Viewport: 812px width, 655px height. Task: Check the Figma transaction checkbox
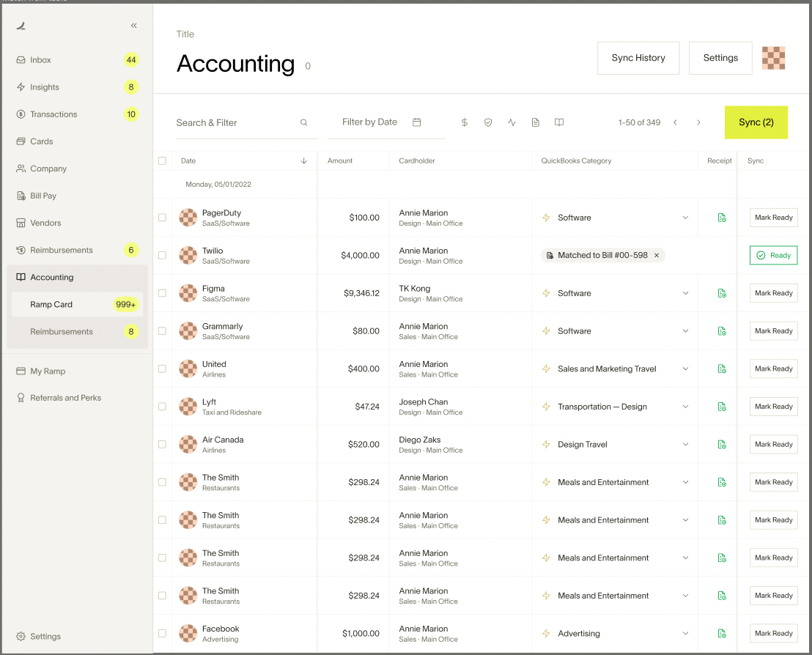coord(162,293)
